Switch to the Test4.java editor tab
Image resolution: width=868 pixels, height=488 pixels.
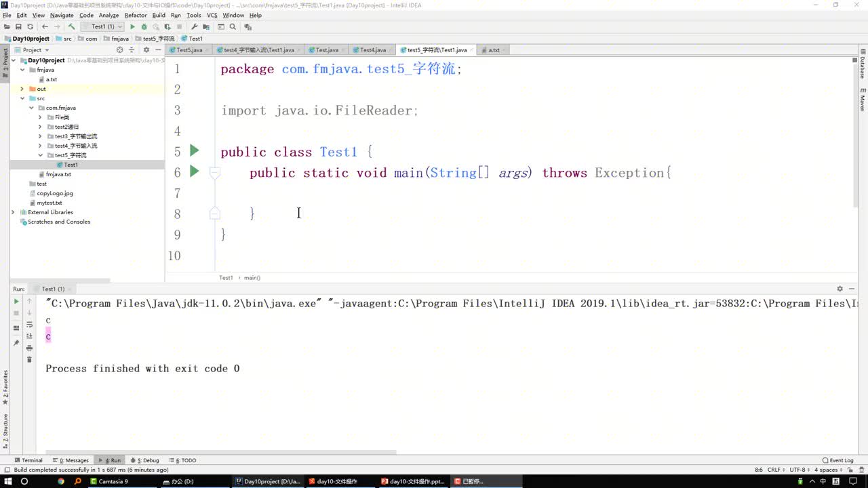coord(372,50)
